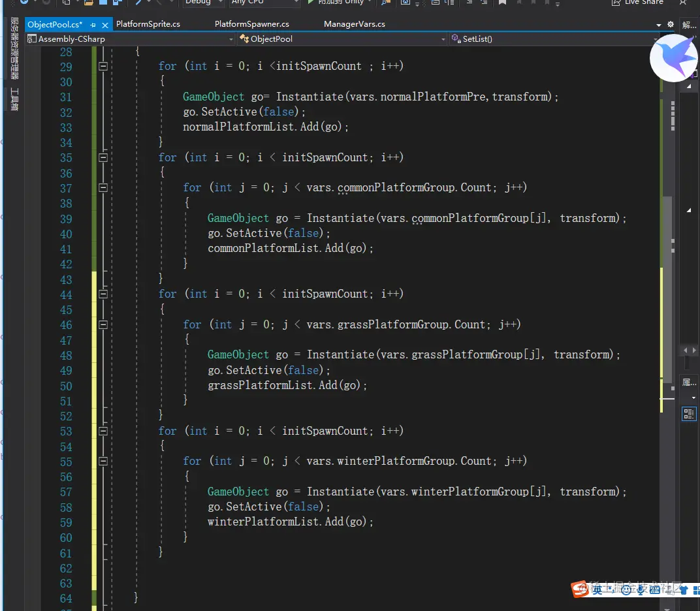Click the pin icon on ObjectPool.cs tab

click(x=92, y=25)
